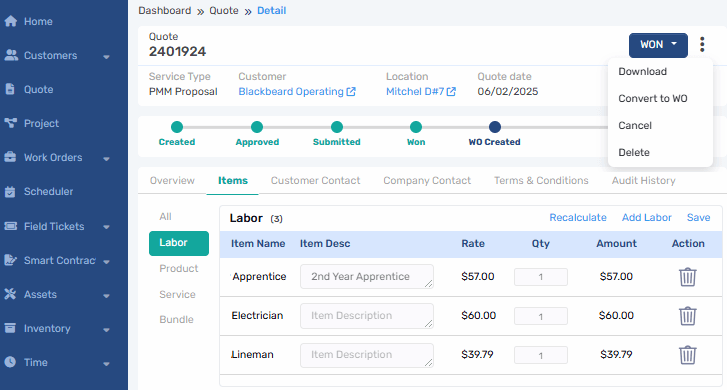
Task: Delete the Electrician labor row with trash icon
Action: coord(688,316)
